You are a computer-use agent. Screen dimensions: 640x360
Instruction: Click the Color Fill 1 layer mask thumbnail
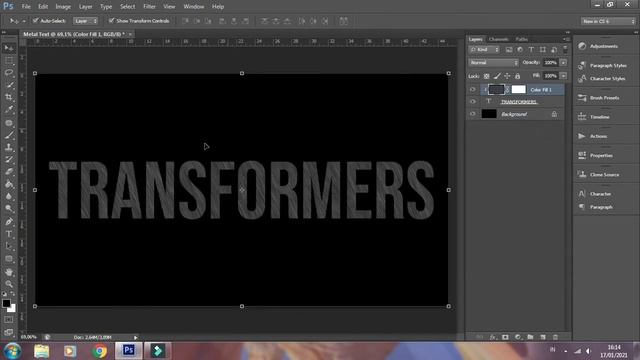[x=518, y=89]
